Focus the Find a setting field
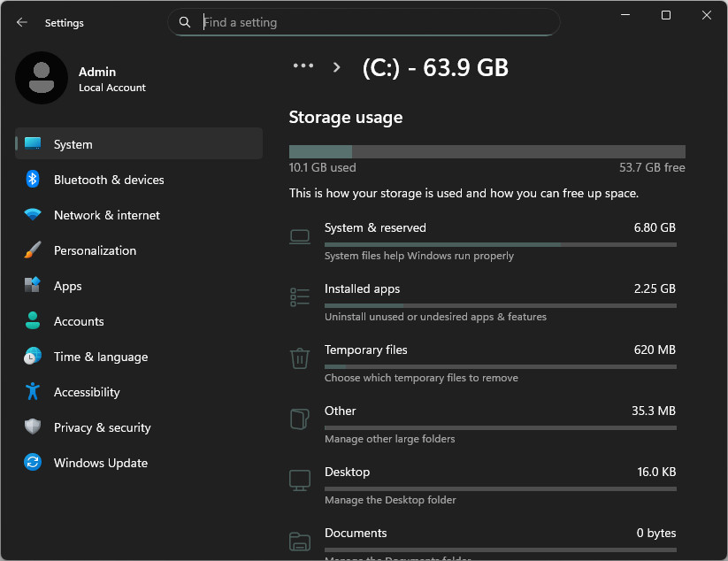 [x=364, y=22]
